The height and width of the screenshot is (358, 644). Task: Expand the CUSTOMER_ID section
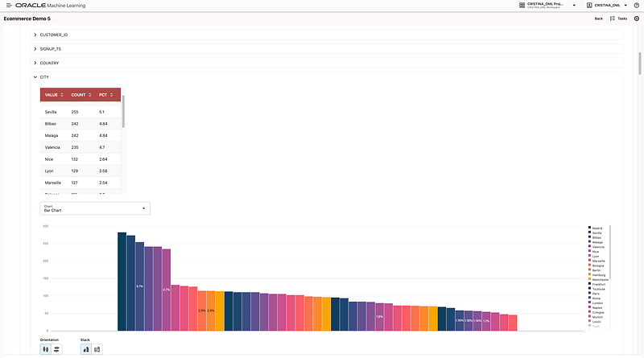pyautogui.click(x=35, y=35)
